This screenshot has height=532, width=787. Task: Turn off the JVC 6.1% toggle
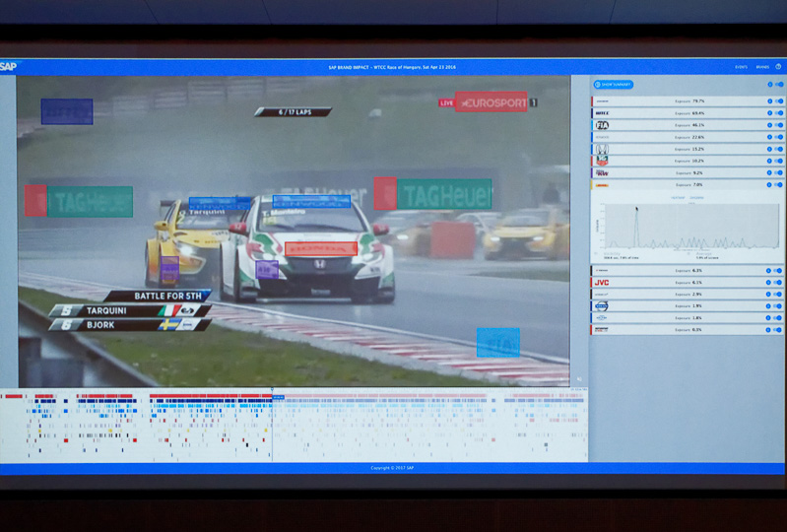point(777,283)
